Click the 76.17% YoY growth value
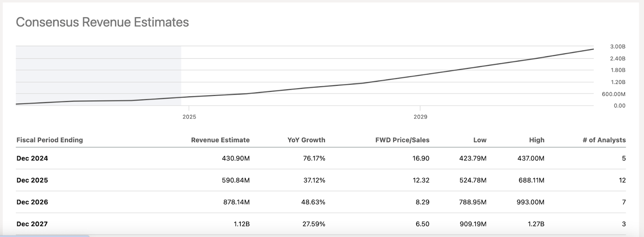Screen dimensions: 644x237 point(314,158)
